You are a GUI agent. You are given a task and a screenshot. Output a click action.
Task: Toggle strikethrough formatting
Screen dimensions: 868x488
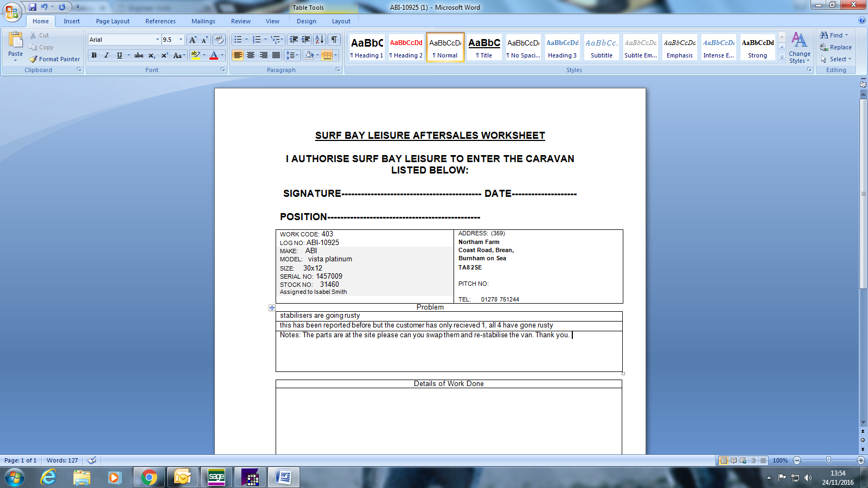tap(139, 55)
